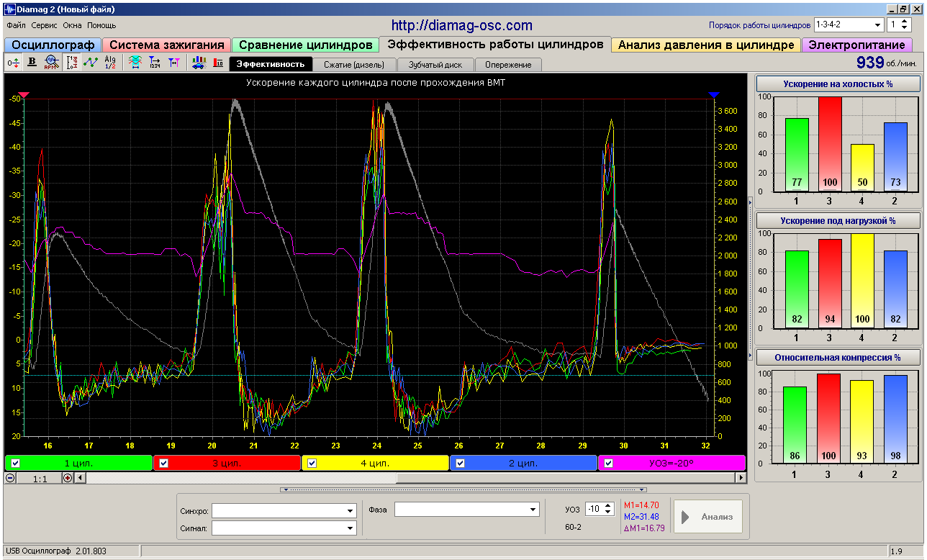This screenshot has height=560, width=927.
Task: Open the Файл menu
Action: point(17,25)
